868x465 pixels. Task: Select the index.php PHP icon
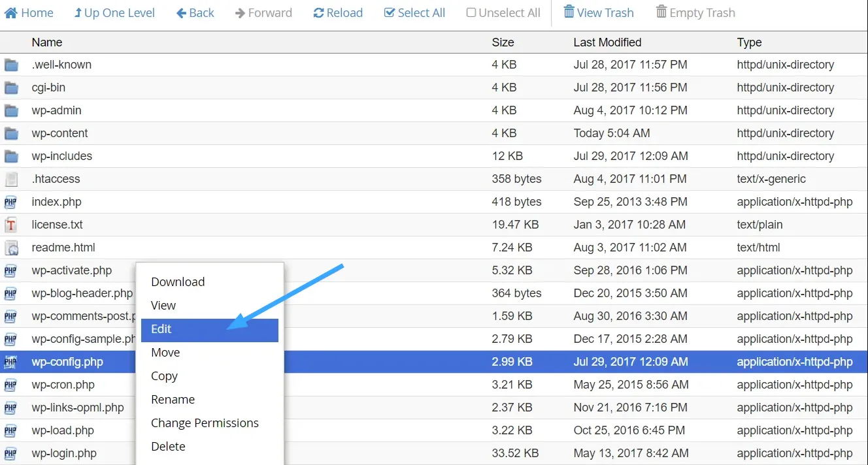[x=11, y=202]
